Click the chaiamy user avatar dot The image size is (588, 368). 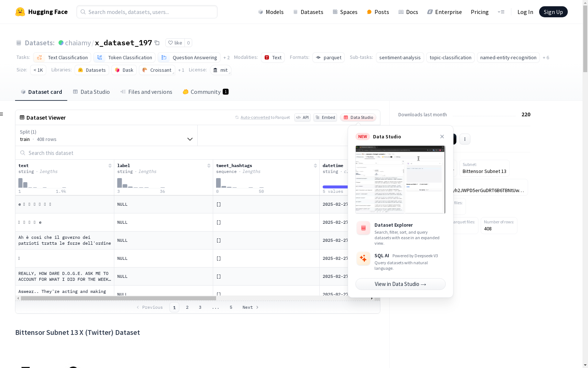(x=61, y=43)
